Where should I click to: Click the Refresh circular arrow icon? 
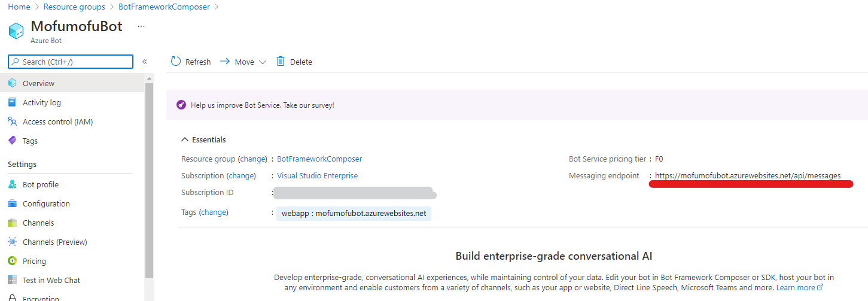tap(176, 61)
